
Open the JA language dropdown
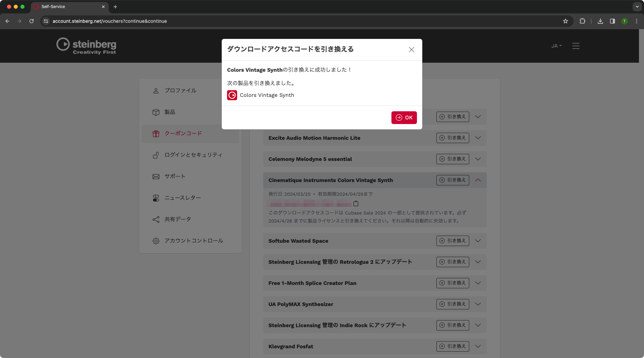point(556,46)
